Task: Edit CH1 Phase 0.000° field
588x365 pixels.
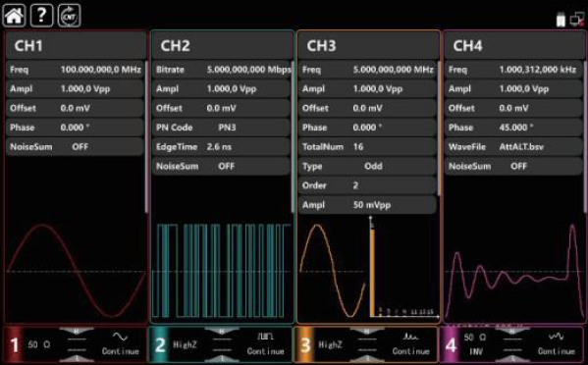Action: [x=75, y=128]
